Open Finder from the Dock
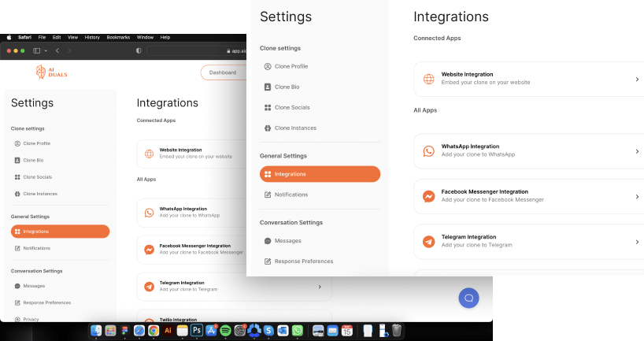This screenshot has height=341, width=644. pyautogui.click(x=96, y=330)
